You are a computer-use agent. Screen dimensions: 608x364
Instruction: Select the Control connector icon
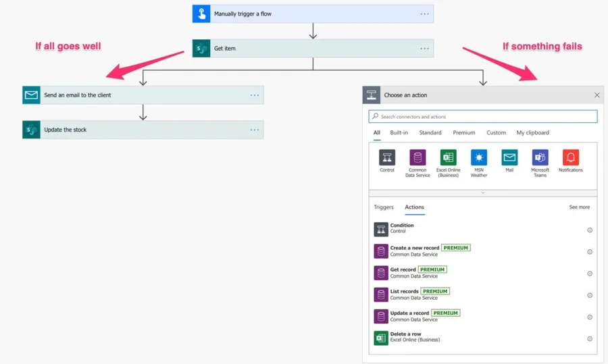point(387,158)
